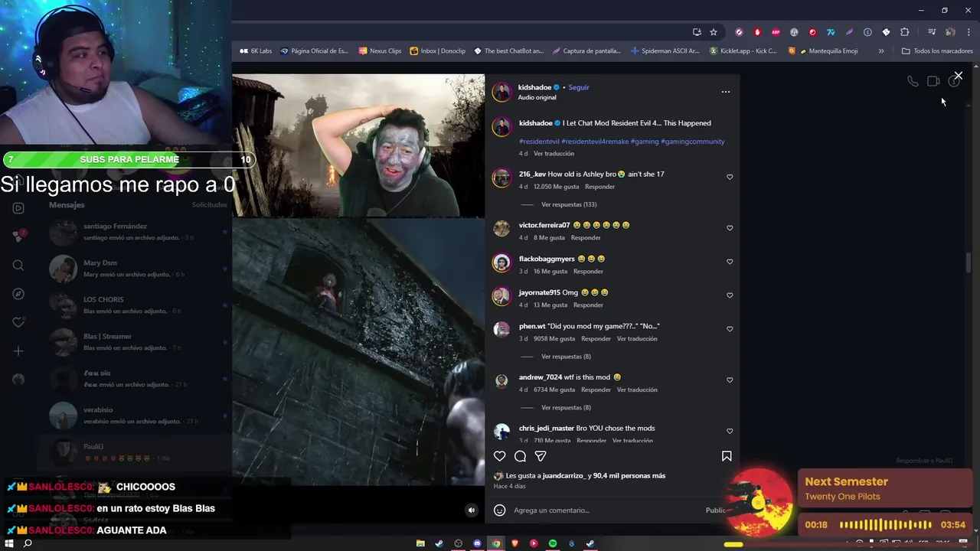
Task: Open Chrome's three-dot menu
Action: [969, 32]
